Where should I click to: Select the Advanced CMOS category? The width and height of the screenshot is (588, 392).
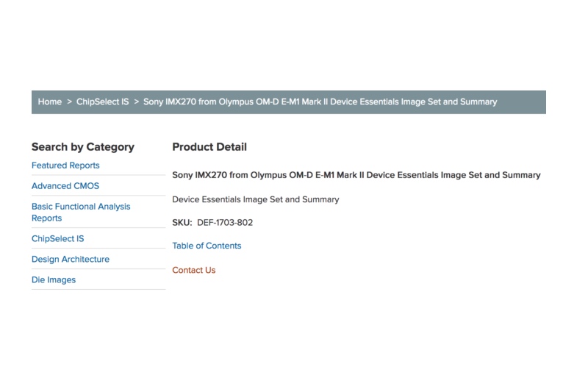pos(65,186)
